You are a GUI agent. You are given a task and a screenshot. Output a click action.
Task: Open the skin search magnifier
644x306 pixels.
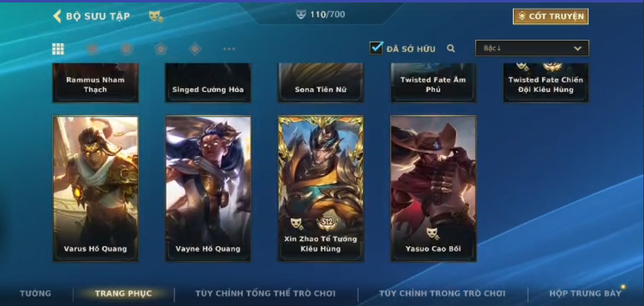click(451, 48)
